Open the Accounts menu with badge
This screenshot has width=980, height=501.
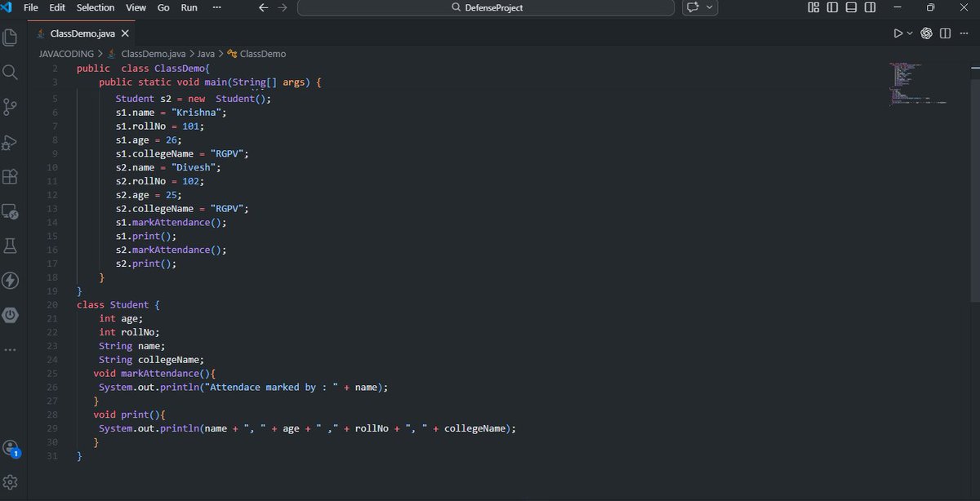click(x=11, y=448)
